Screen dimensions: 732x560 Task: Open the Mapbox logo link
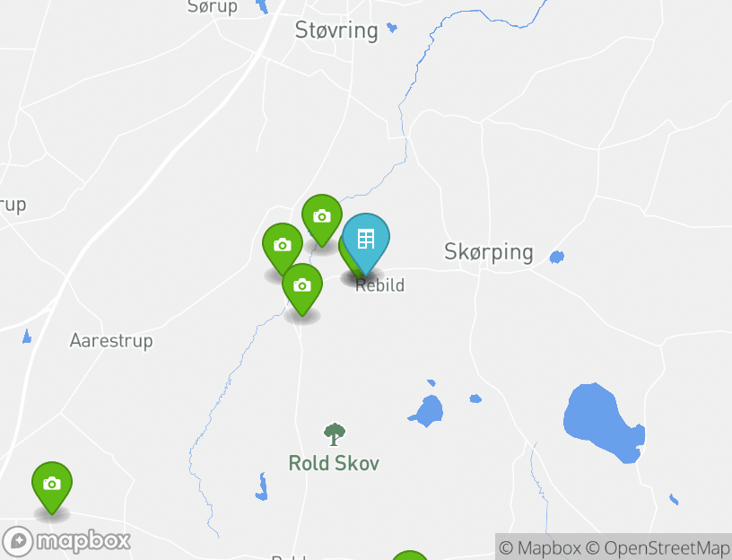coord(66,542)
